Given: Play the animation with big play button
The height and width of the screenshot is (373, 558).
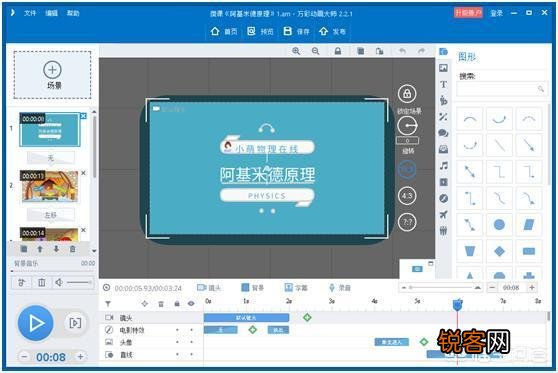Looking at the screenshot, I should pos(36,323).
